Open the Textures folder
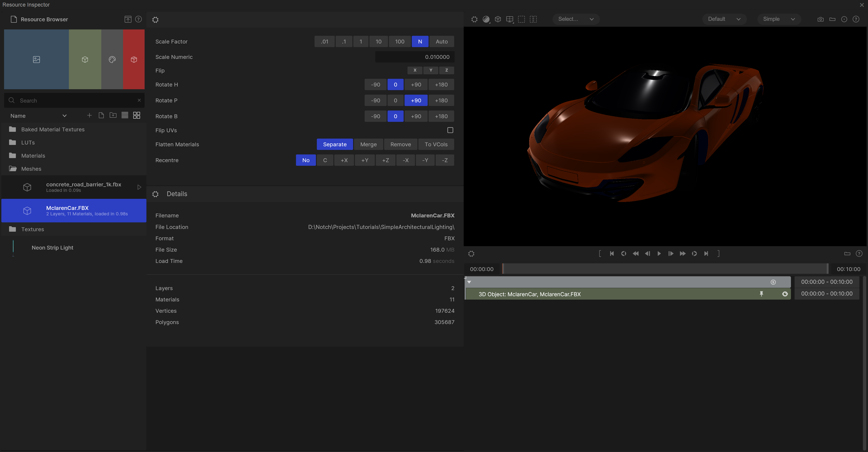The width and height of the screenshot is (868, 452). pos(32,229)
